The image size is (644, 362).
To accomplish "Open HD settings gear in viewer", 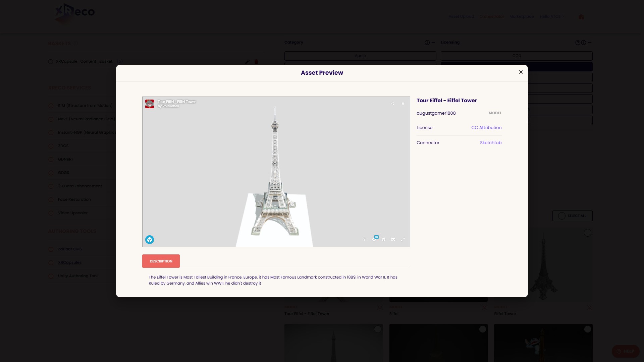I will click(x=374, y=239).
